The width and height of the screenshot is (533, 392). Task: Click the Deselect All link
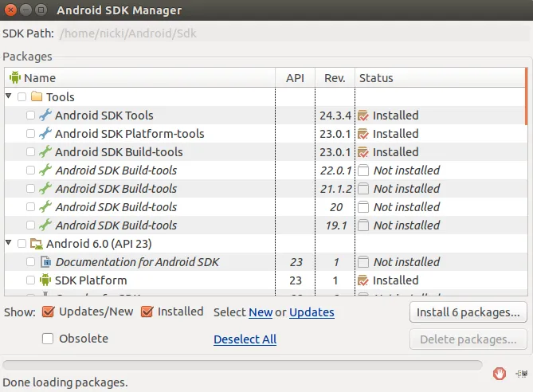[245, 339]
